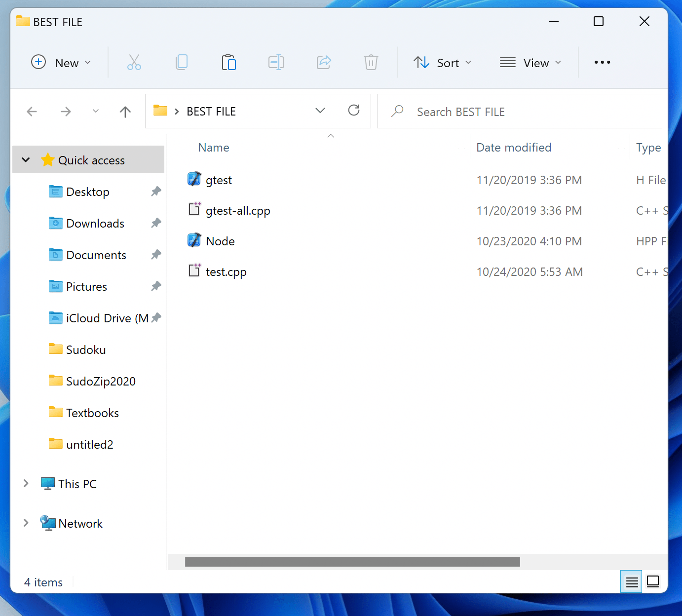Refresh the BEST FILE folder

tap(354, 111)
